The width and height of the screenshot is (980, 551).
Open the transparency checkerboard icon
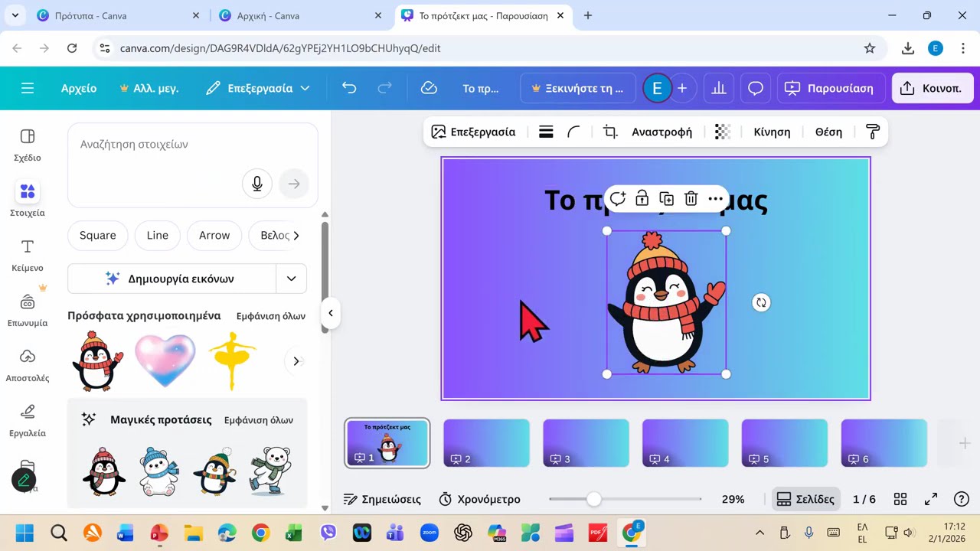(x=722, y=132)
